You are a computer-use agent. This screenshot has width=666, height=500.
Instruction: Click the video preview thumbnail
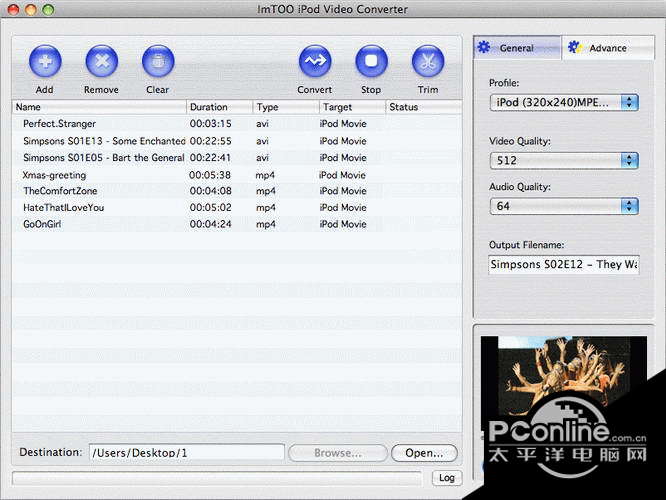click(564, 383)
